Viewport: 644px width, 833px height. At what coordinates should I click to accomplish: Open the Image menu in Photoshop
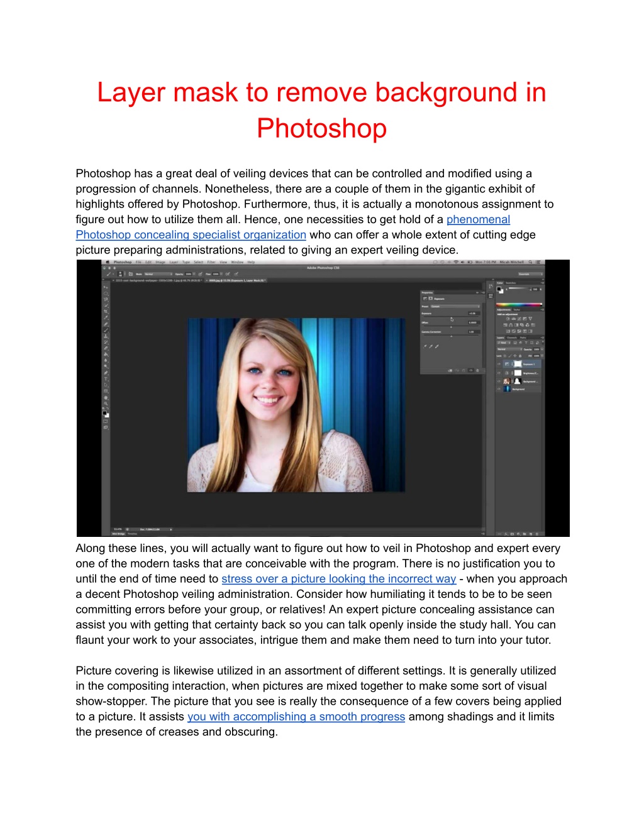[x=160, y=262]
